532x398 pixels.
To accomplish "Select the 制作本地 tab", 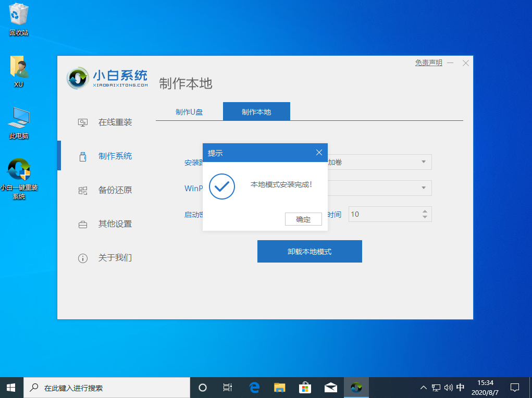I will (x=256, y=112).
